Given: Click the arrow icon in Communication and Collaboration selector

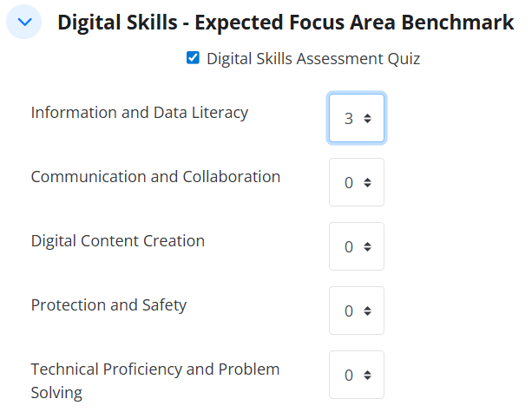Looking at the screenshot, I should coord(368,182).
